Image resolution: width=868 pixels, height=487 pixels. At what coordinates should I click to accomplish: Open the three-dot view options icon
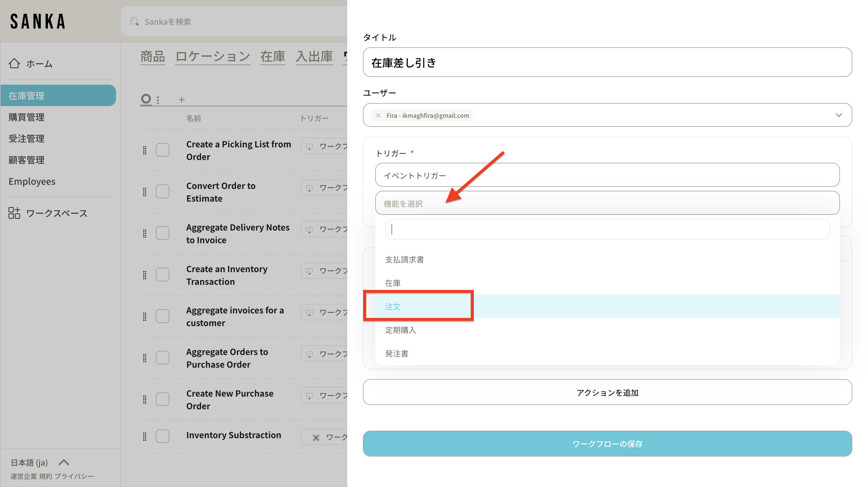click(x=158, y=100)
